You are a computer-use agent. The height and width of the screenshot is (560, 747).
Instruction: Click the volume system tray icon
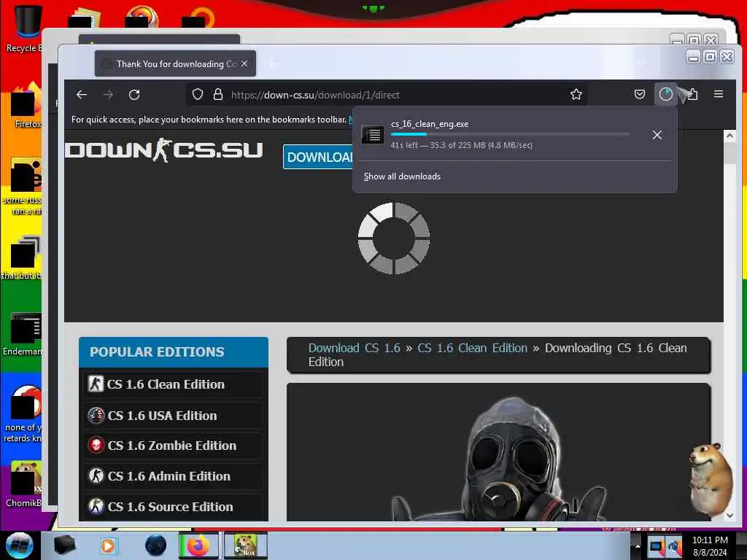pyautogui.click(x=673, y=546)
